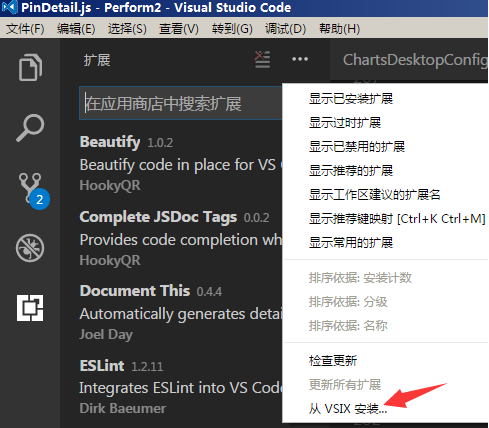Click Document This description 'Automatically generates'
Image resolution: width=489 pixels, height=428 pixels.
pyautogui.click(x=181, y=314)
